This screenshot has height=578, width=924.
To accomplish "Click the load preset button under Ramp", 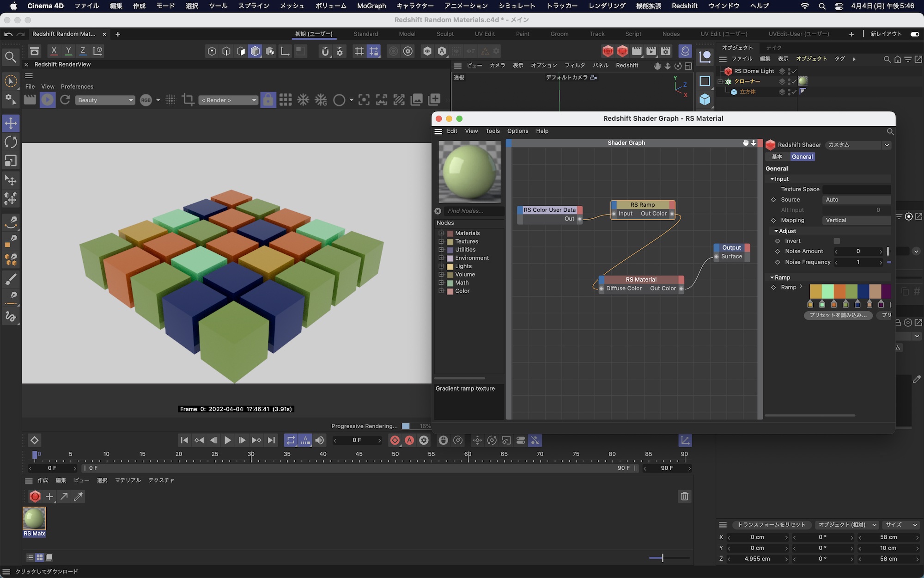I will (x=838, y=315).
